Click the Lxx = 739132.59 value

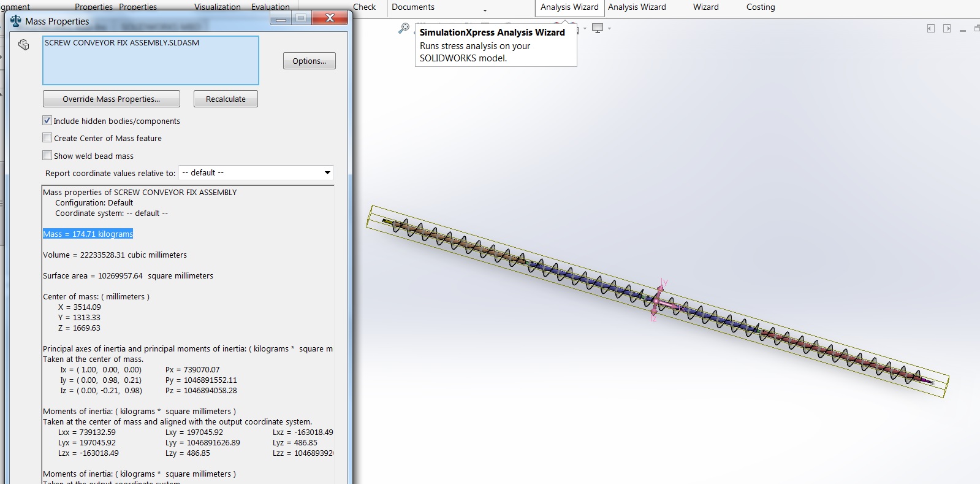point(87,432)
